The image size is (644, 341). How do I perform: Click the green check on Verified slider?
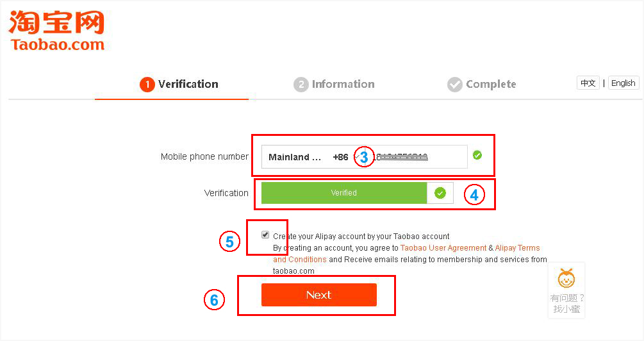[x=440, y=193]
